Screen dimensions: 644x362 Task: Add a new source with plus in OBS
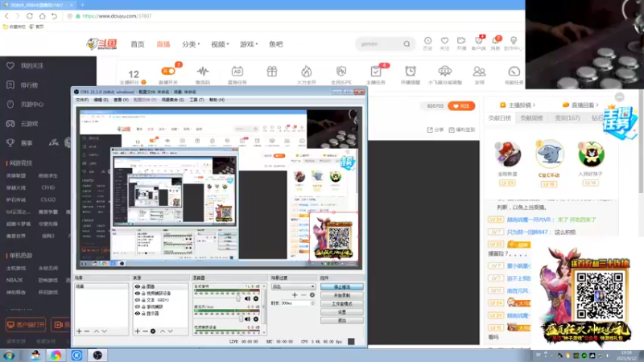click(137, 331)
